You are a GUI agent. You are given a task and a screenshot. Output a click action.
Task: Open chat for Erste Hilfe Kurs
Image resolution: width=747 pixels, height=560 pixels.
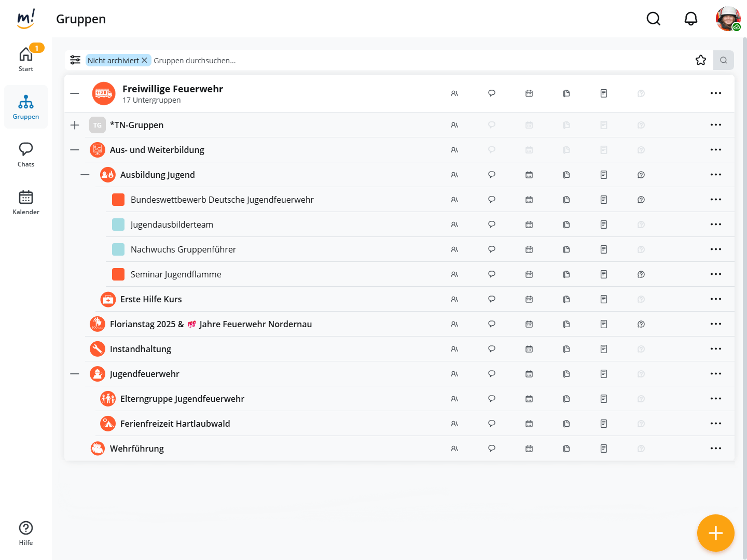(492, 299)
